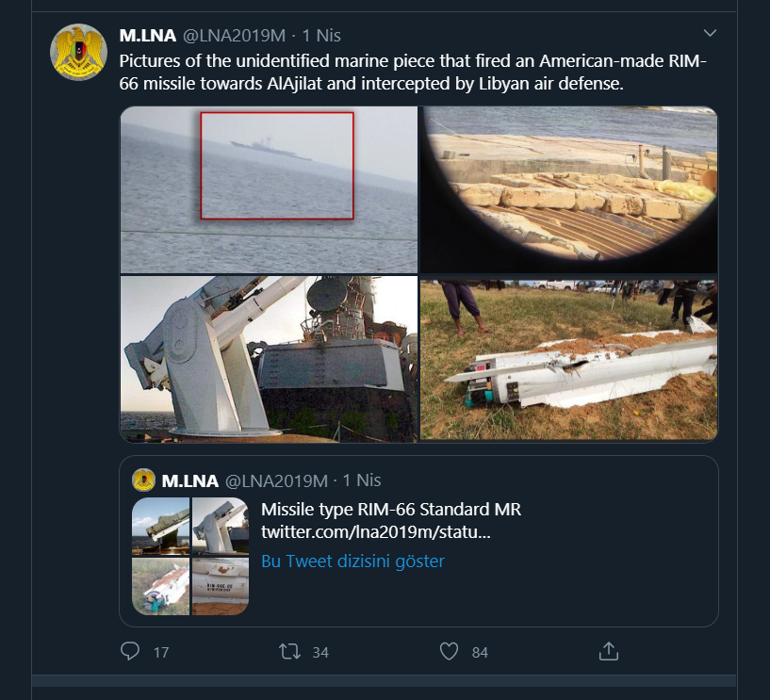This screenshot has width=770, height=700.
Task: Click the "1 Nis" timestamp of main tweet
Action: (x=321, y=36)
